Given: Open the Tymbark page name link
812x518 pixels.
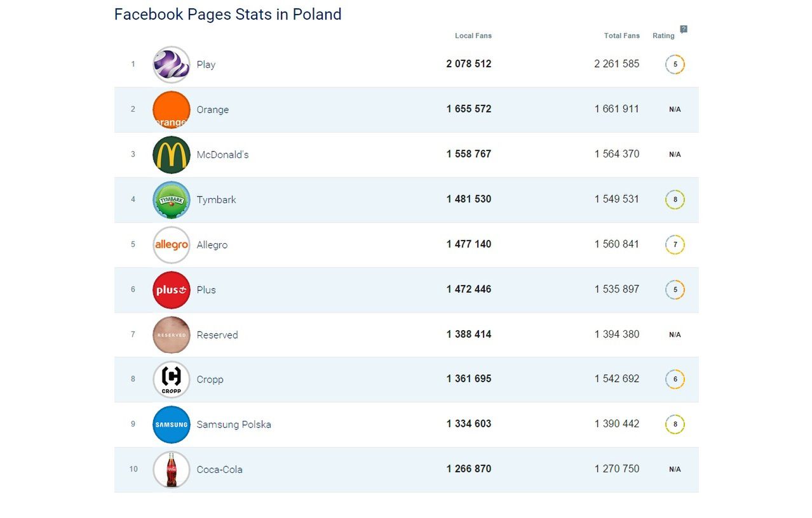Looking at the screenshot, I should point(216,200).
